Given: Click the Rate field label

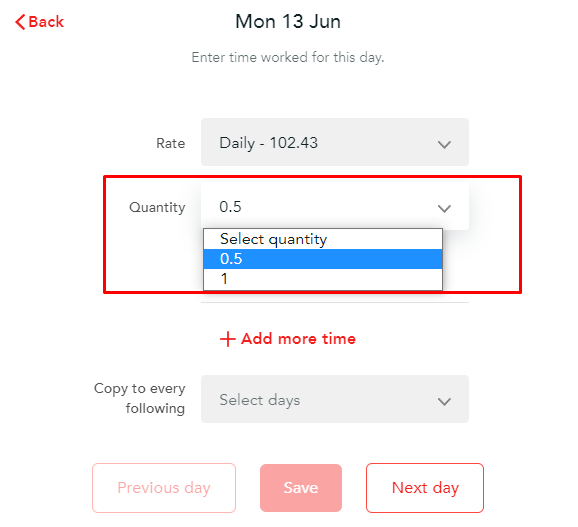Looking at the screenshot, I should 170,143.
